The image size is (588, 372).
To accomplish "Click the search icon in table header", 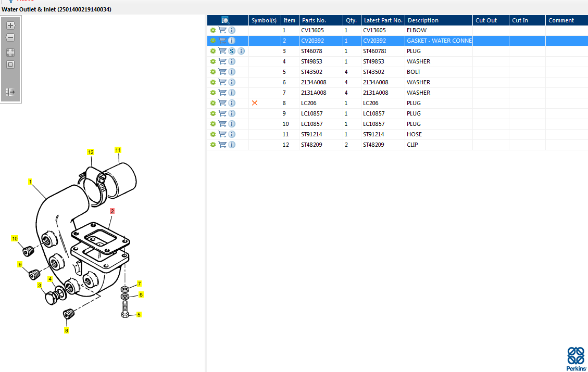I will tap(225, 20).
